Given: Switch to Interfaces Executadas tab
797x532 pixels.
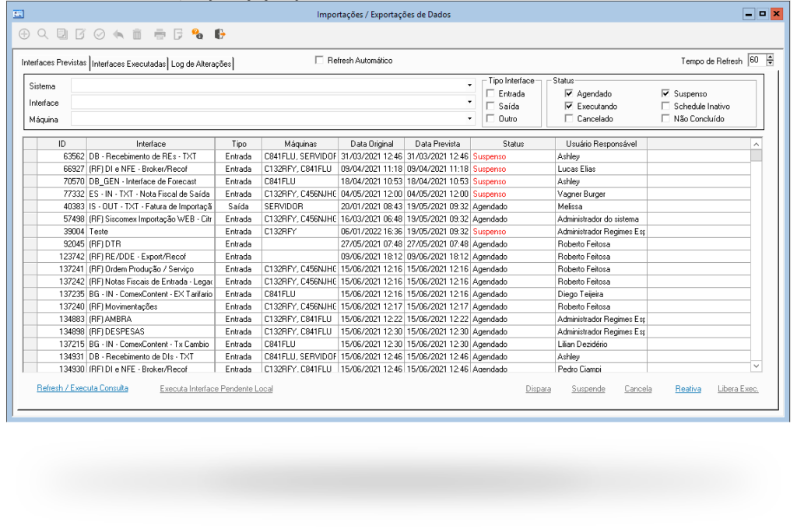Looking at the screenshot, I should [128, 64].
